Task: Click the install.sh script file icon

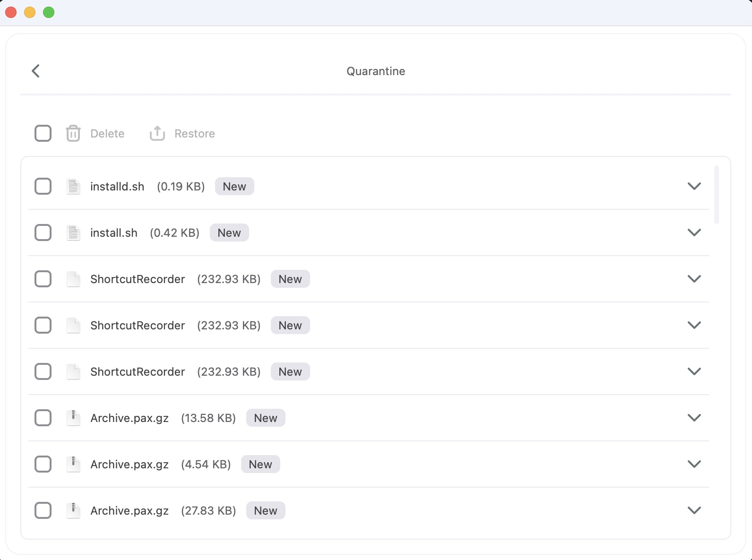Action: tap(73, 233)
